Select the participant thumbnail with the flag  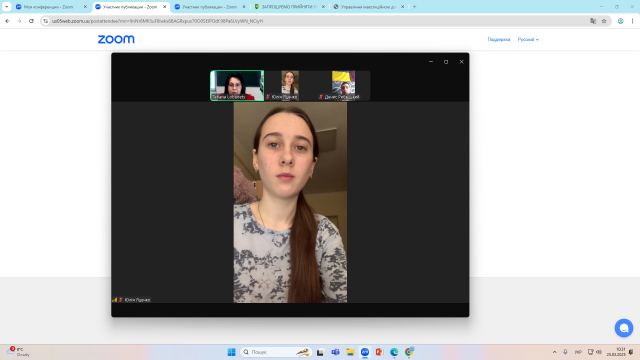tap(343, 85)
